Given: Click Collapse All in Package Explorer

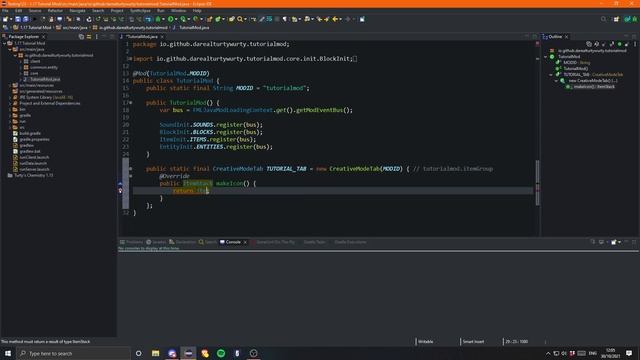Looking at the screenshot, I should point(81,37).
